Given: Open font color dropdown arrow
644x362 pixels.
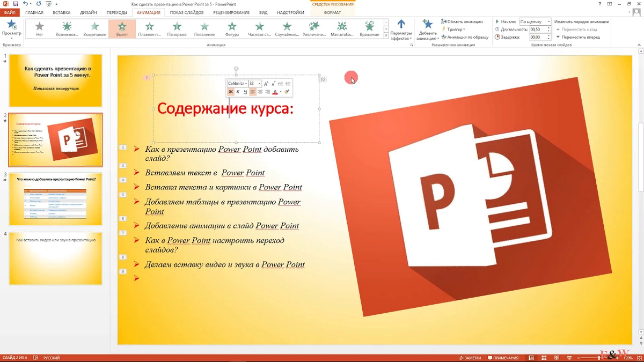Looking at the screenshot, I should [280, 92].
